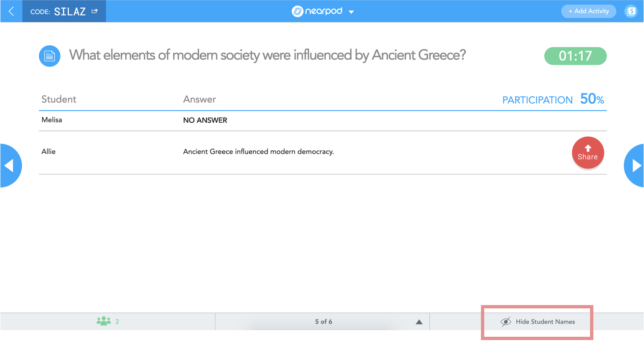644x345 pixels.
Task: Click the Nearpod logo in the header
Action: coord(317,11)
